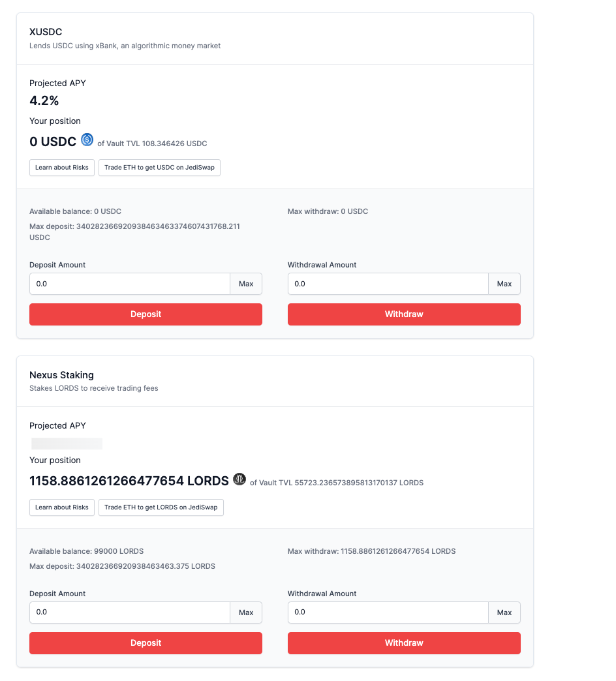This screenshot has width=616, height=681.
Task: Open Trade ETH to get LORDS on JediSwap
Action: point(161,507)
